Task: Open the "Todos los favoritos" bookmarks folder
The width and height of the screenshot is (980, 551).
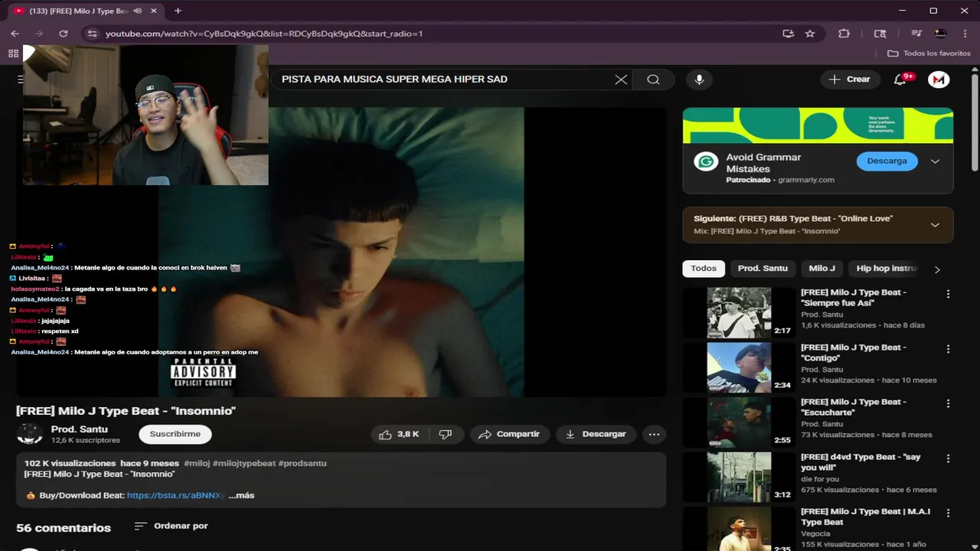Action: 929,54
